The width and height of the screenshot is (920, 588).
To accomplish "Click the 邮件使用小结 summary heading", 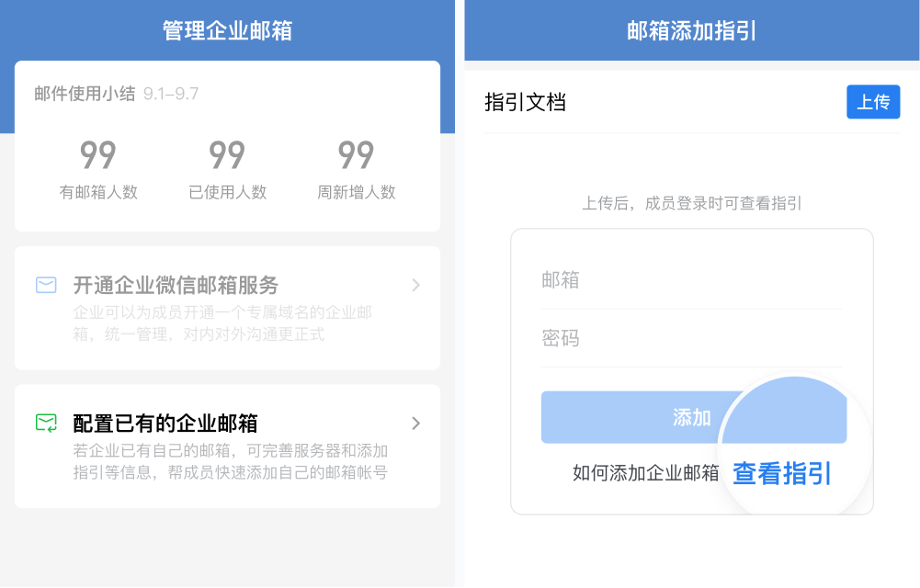I will click(x=85, y=93).
